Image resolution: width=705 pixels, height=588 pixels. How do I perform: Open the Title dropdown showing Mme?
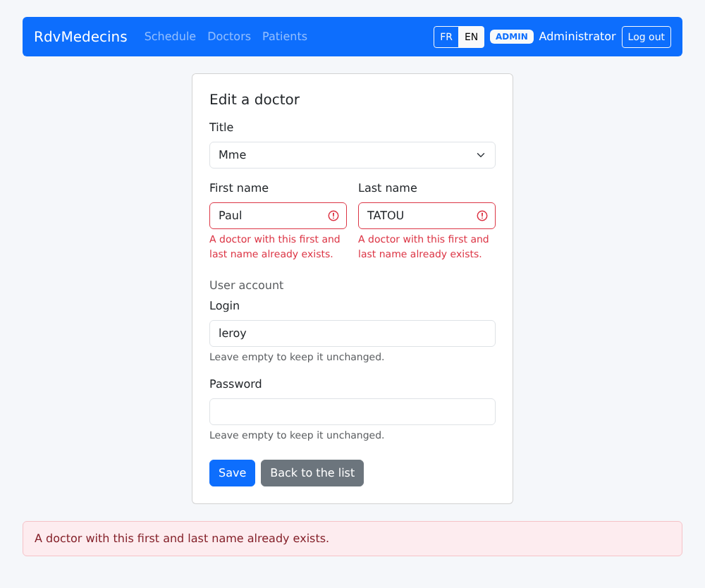pos(352,155)
